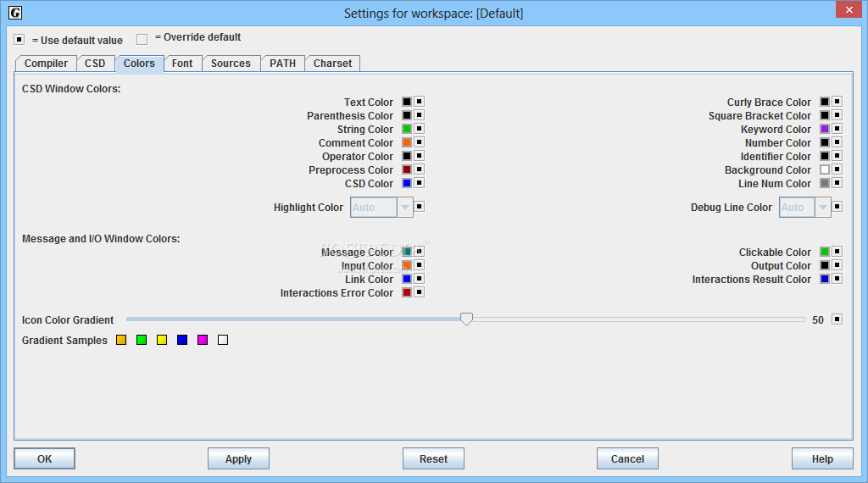Open the Square Bracket Color swatch

tap(825, 115)
